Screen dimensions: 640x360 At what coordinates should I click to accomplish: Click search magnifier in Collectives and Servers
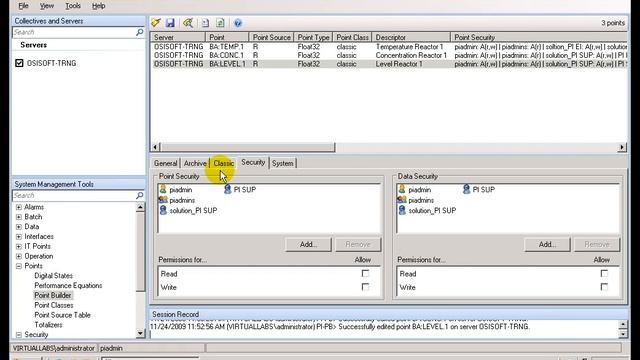tap(140, 32)
